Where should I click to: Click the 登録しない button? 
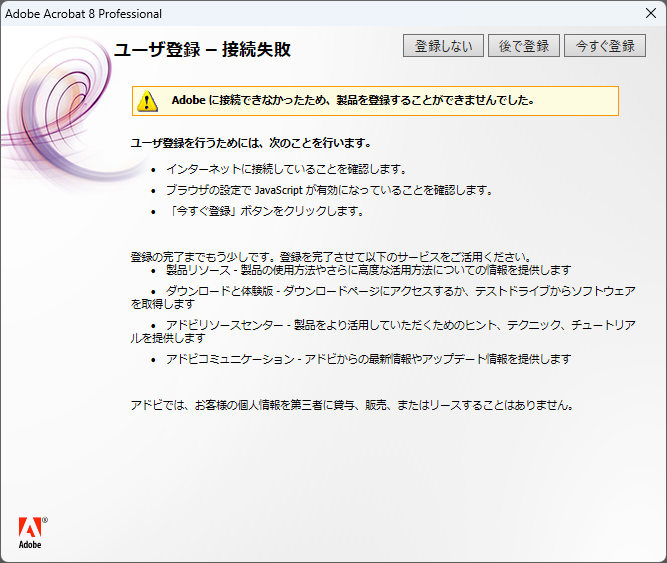[x=443, y=45]
